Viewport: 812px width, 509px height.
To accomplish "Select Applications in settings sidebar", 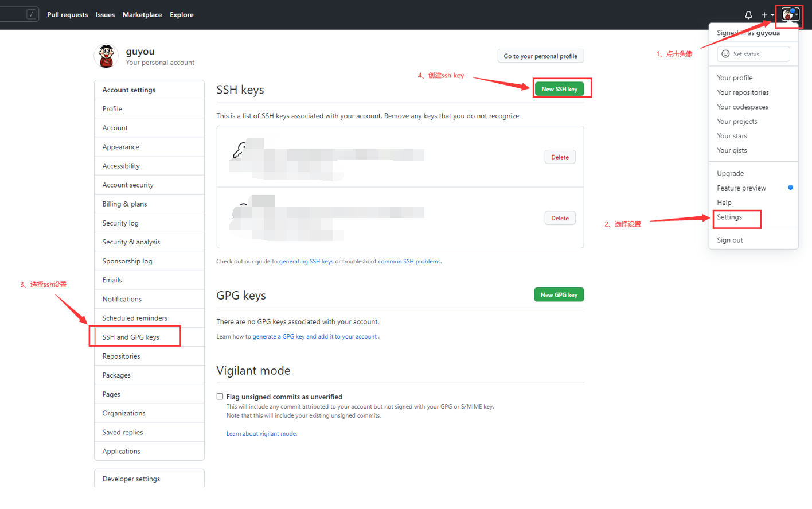I will [149, 450].
